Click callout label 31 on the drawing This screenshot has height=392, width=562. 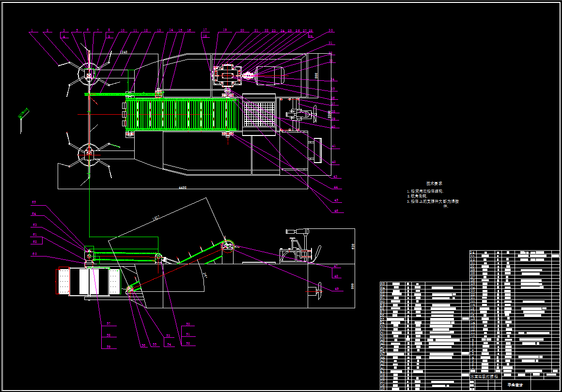coord(330,43)
